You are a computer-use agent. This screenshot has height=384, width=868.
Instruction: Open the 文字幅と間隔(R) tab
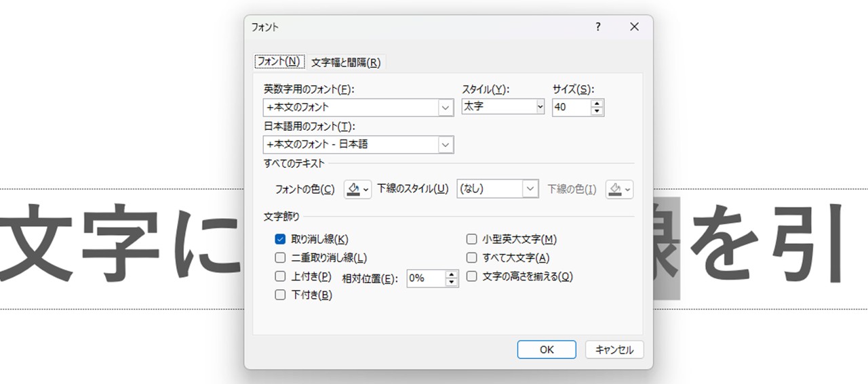[346, 62]
